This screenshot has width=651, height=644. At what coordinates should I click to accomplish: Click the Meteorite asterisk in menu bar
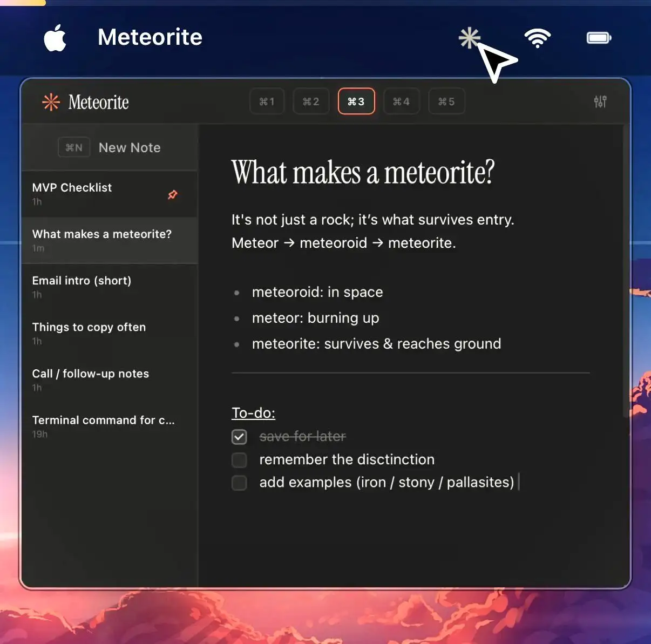469,38
